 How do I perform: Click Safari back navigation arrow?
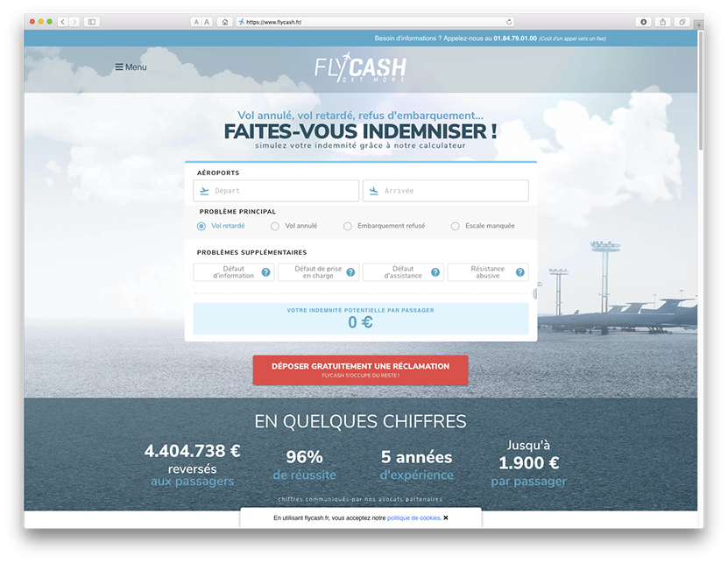coord(62,21)
